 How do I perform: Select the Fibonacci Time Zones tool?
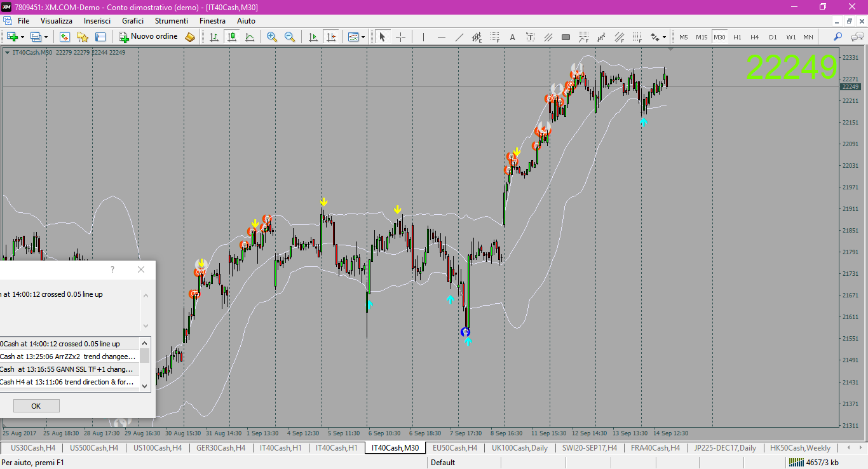637,37
